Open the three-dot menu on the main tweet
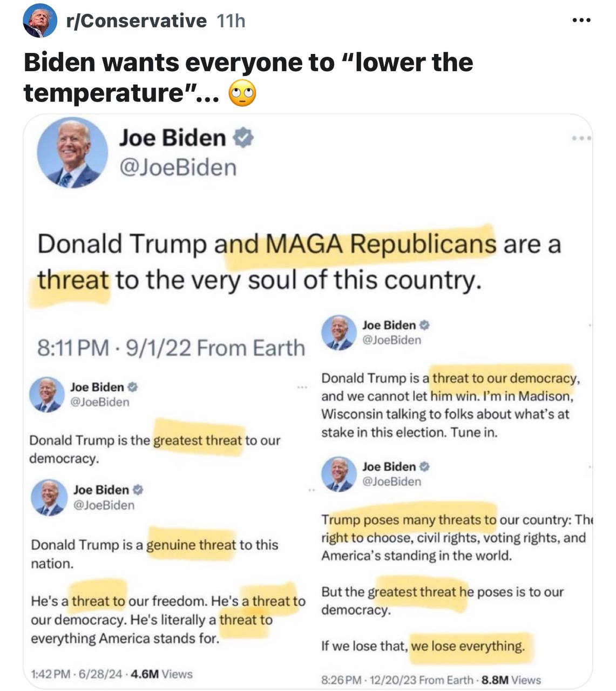616x691 pixels. click(x=582, y=139)
